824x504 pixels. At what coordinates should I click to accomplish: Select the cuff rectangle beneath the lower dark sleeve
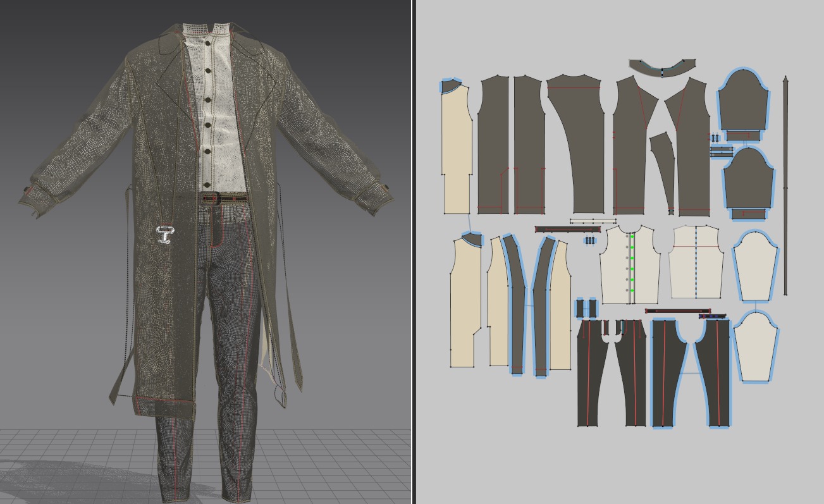749,214
